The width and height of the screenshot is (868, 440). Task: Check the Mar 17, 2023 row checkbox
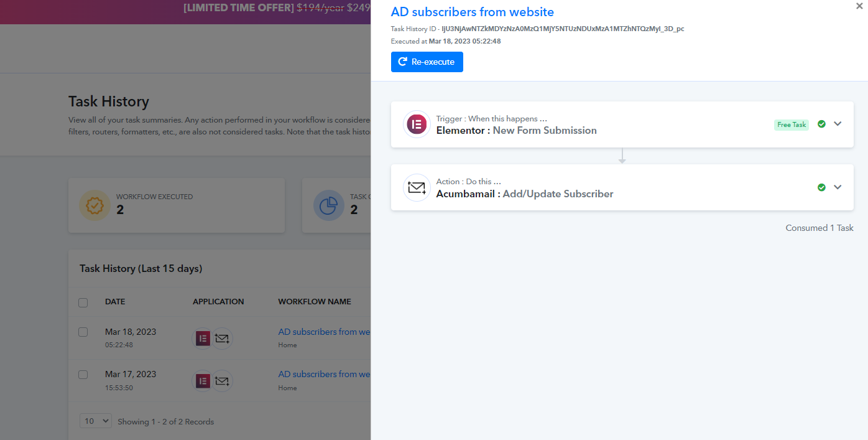tap(83, 375)
